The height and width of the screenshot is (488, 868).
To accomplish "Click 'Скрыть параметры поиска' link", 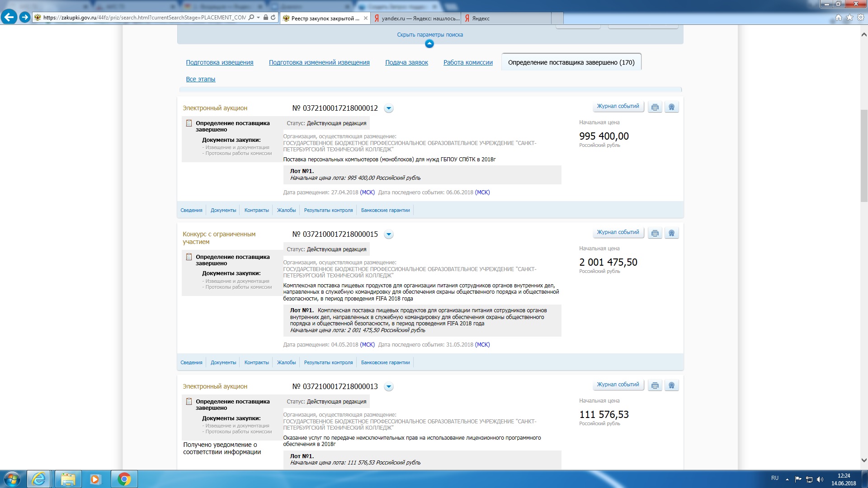I will [x=430, y=35].
